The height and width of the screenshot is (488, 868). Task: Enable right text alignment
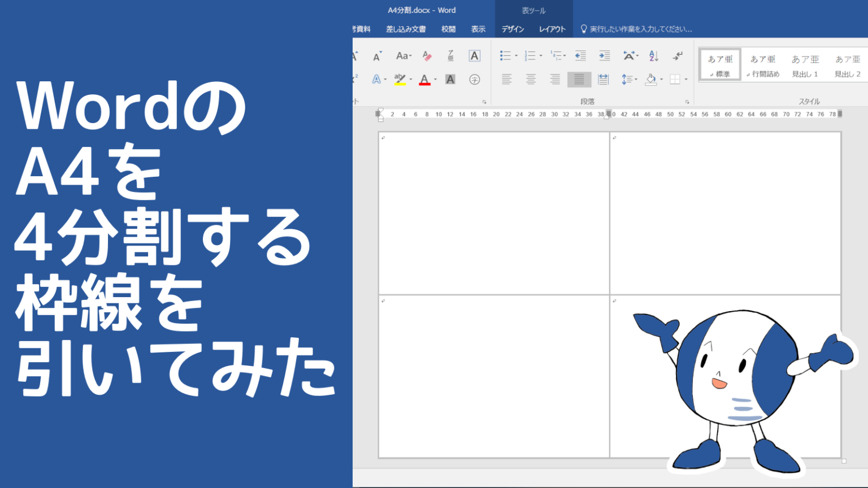click(555, 79)
